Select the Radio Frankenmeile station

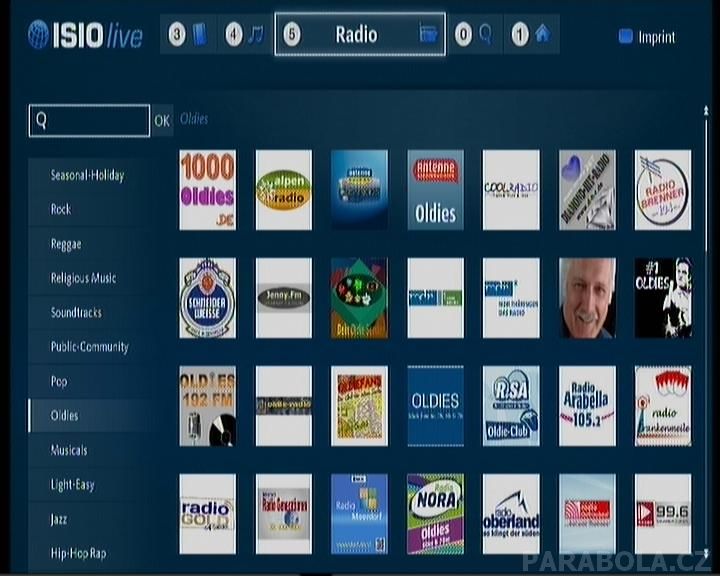[x=663, y=406]
